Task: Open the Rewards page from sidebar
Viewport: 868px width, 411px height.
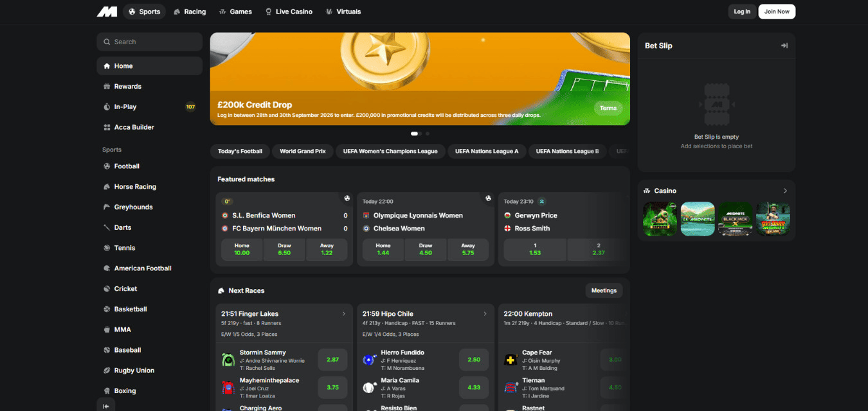Action: point(150,87)
